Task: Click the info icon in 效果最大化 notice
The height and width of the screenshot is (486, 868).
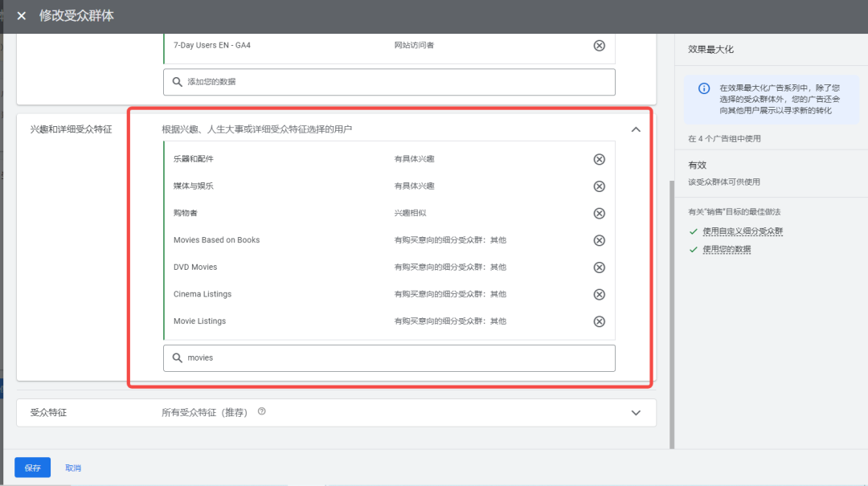Action: [x=703, y=88]
